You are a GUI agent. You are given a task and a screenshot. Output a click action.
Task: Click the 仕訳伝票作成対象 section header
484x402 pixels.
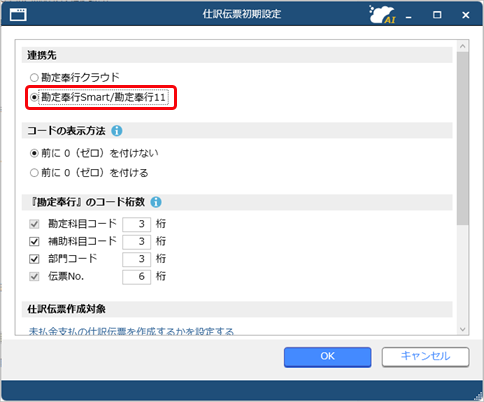point(237,309)
